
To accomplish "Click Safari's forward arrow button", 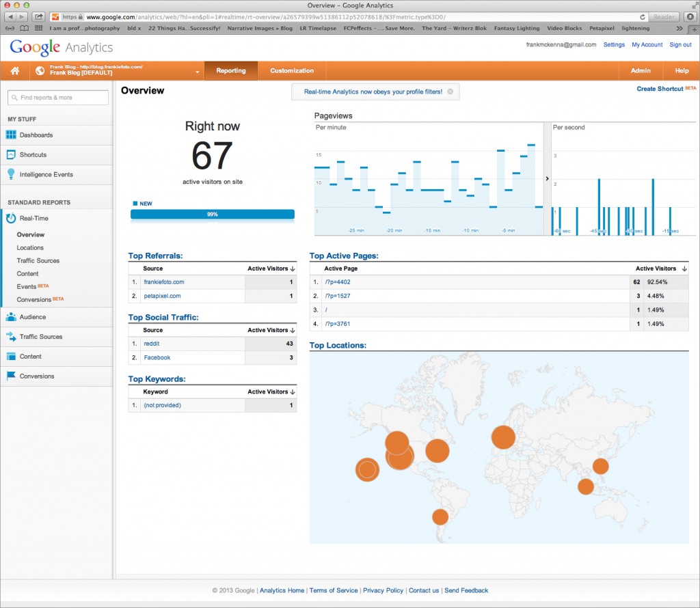I will (x=22, y=17).
